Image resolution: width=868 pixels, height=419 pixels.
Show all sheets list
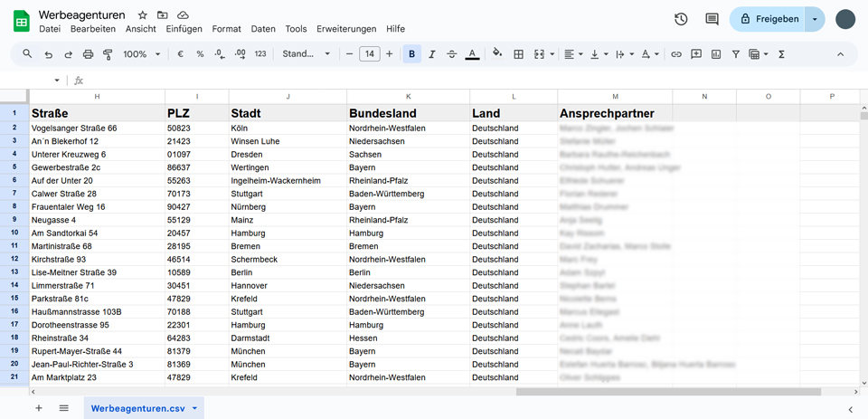tap(63, 408)
